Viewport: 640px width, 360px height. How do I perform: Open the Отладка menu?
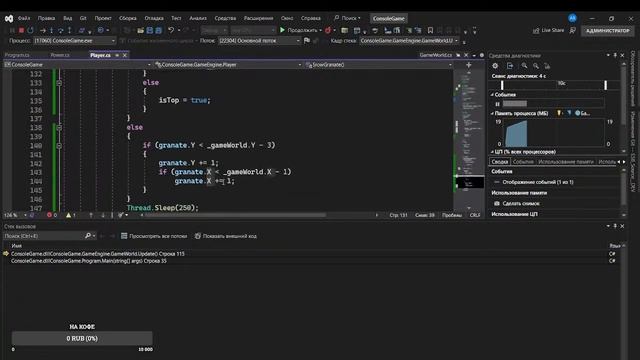click(154, 18)
